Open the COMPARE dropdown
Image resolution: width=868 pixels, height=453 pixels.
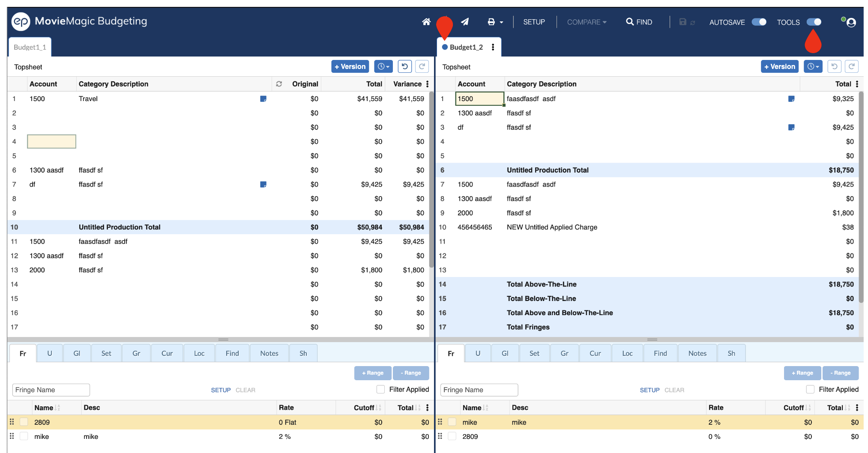coord(587,22)
